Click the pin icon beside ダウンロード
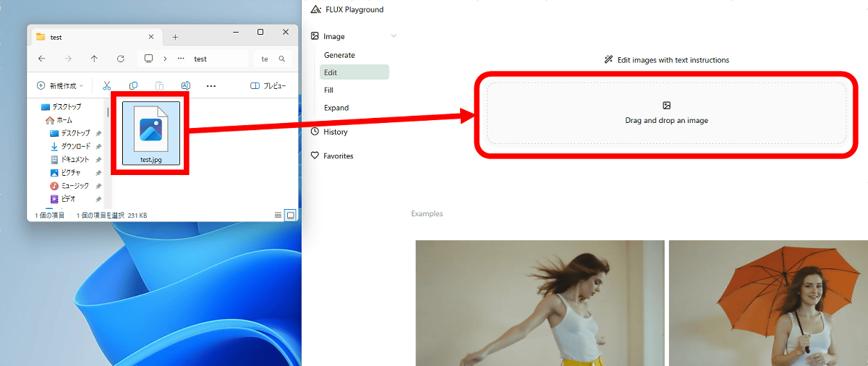 [x=98, y=146]
